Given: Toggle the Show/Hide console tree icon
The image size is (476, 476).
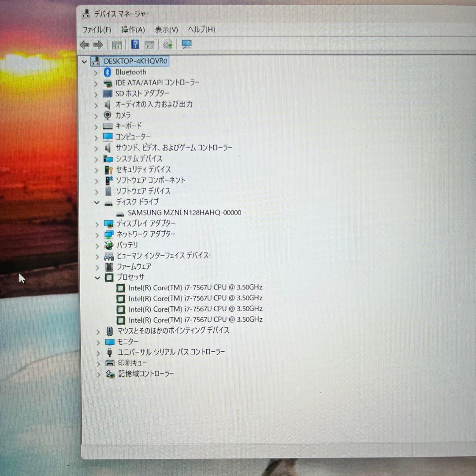Looking at the screenshot, I should (117, 44).
